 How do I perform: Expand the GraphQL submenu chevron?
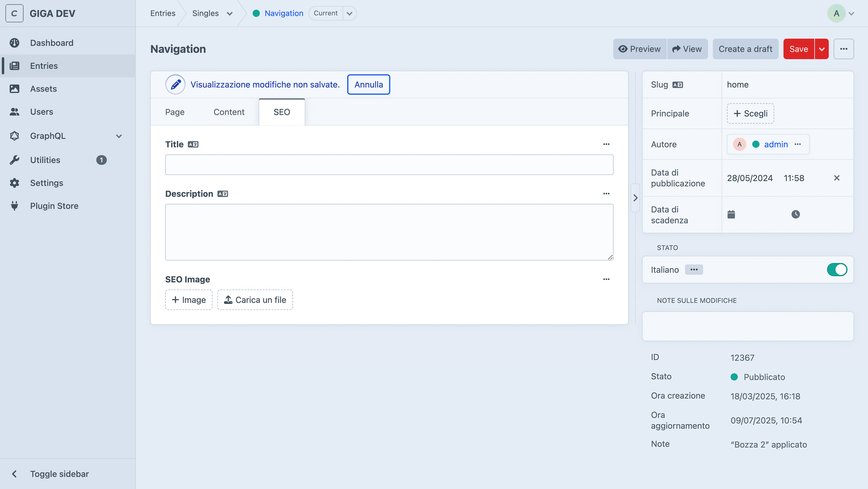tap(119, 136)
